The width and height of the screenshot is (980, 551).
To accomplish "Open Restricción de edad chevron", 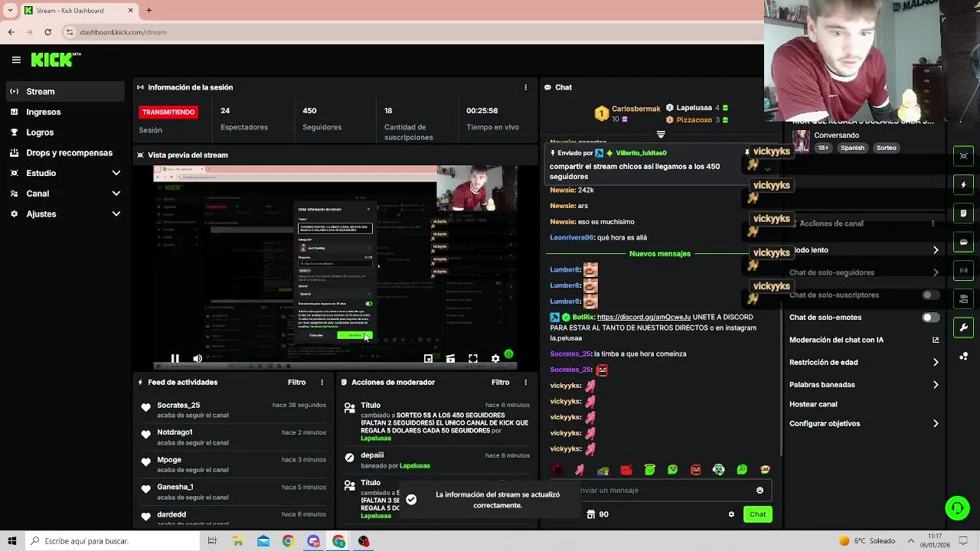I will coord(936,363).
